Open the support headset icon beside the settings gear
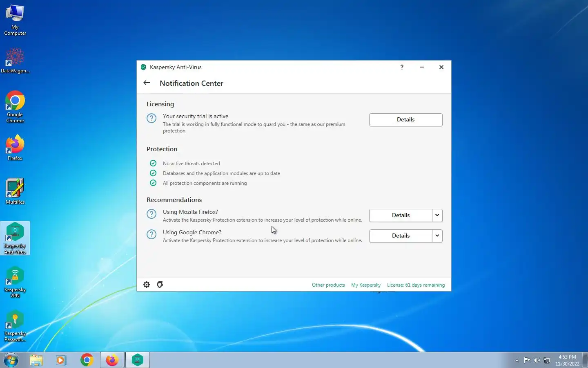Image resolution: width=588 pixels, height=368 pixels. [160, 285]
